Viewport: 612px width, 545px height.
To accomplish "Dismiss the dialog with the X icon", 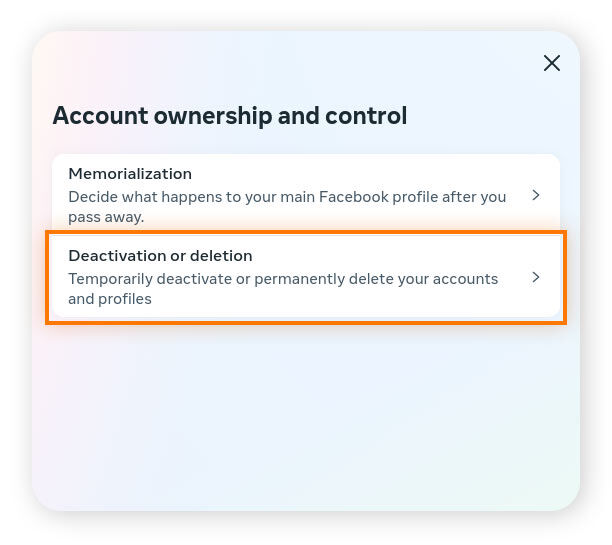I will [x=552, y=63].
